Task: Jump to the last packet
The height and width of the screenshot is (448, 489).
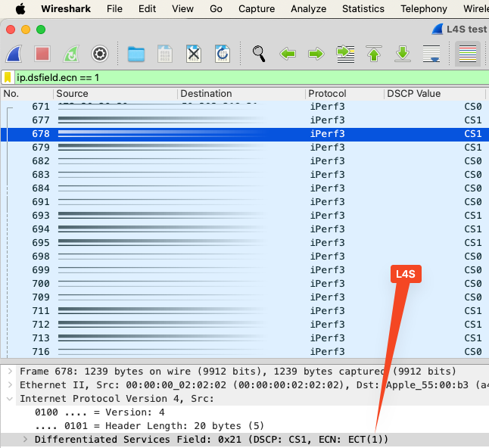Action: point(403,54)
